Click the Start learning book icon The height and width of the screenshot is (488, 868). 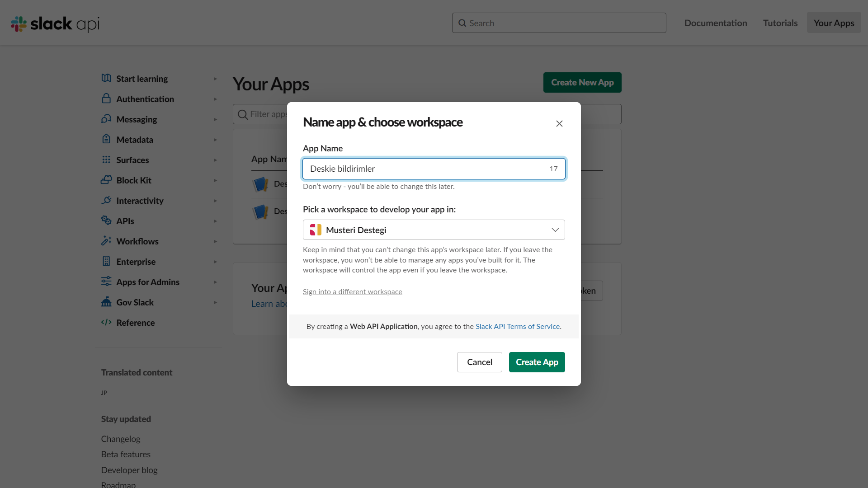[x=106, y=78]
